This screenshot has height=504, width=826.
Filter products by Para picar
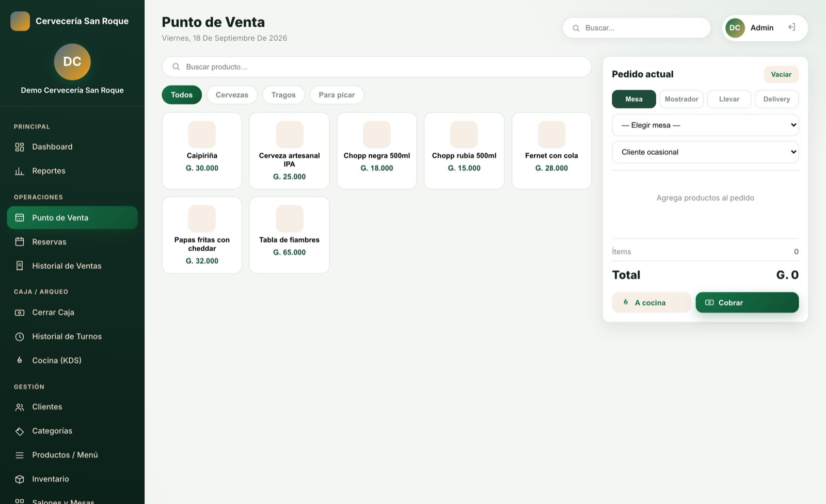[337, 95]
